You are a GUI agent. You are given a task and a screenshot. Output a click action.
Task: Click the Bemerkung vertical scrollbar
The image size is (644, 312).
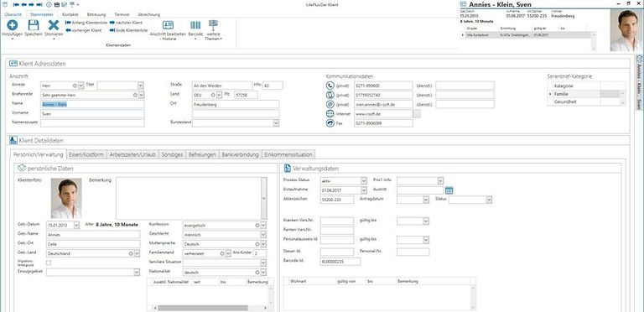(263, 198)
